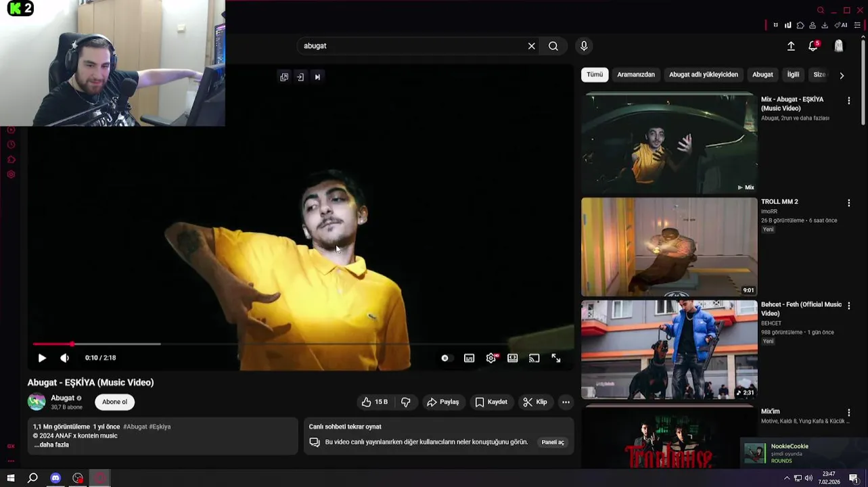Viewport: 868px width, 487px height.
Task: Open options for Mix'im
Action: (848, 413)
